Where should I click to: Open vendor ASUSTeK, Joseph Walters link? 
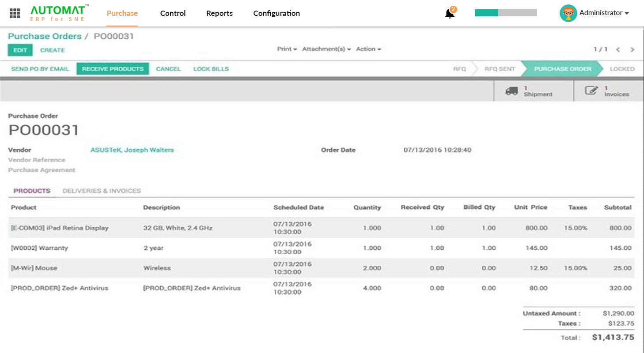[132, 150]
